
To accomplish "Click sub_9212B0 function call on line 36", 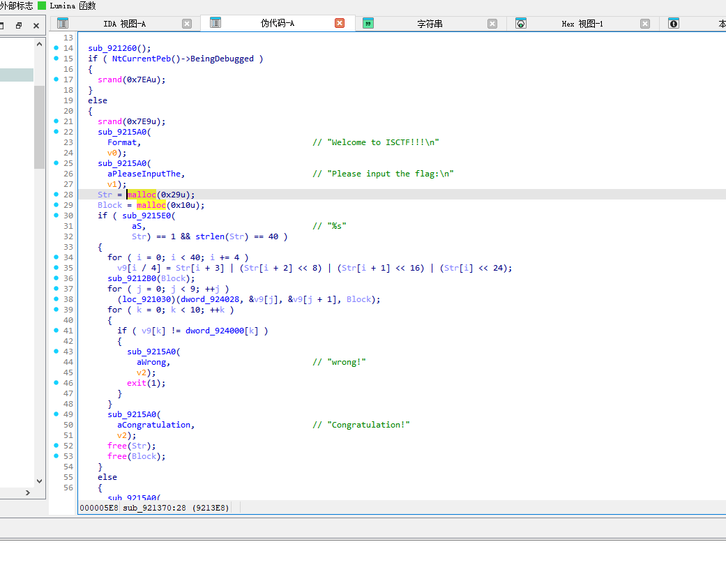I will [x=131, y=278].
